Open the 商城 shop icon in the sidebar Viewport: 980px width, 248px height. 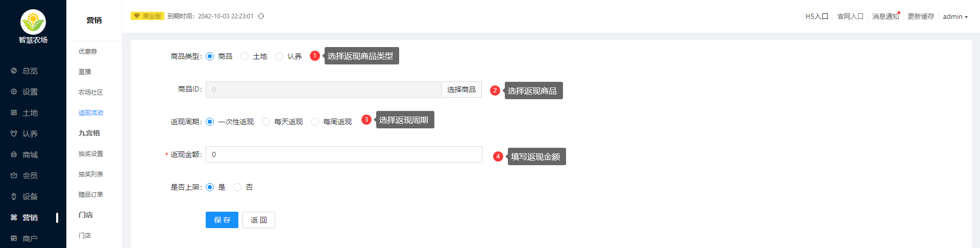coord(14,154)
